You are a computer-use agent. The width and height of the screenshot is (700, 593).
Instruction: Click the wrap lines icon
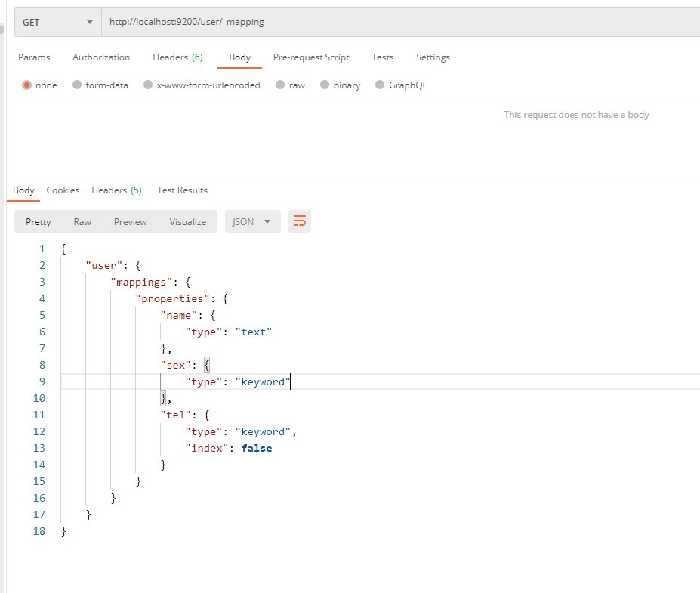pos(300,221)
